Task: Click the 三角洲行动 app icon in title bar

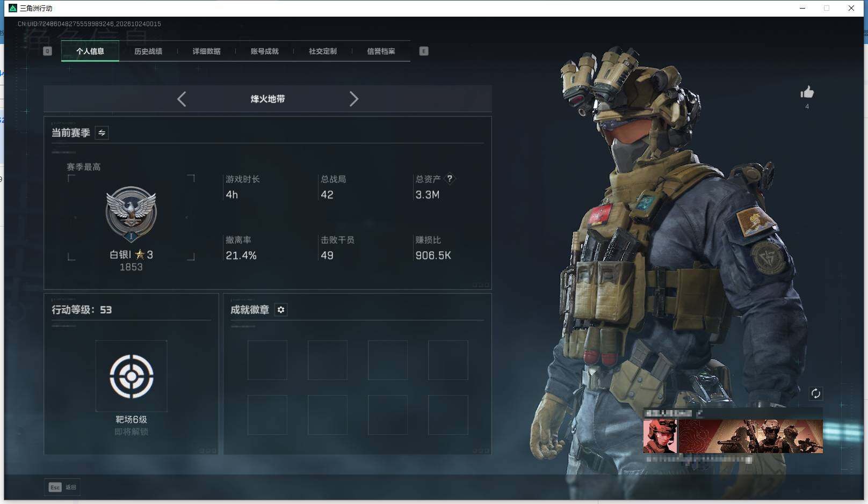Action: click(x=13, y=8)
